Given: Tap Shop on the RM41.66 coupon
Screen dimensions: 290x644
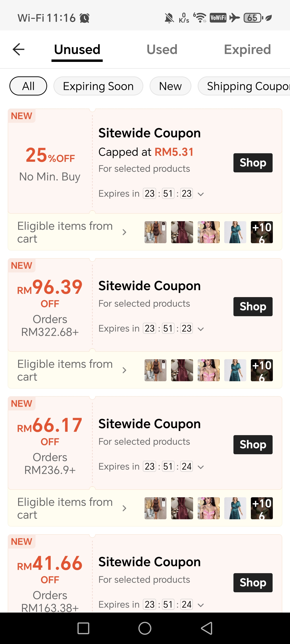Looking at the screenshot, I should coord(253,583).
